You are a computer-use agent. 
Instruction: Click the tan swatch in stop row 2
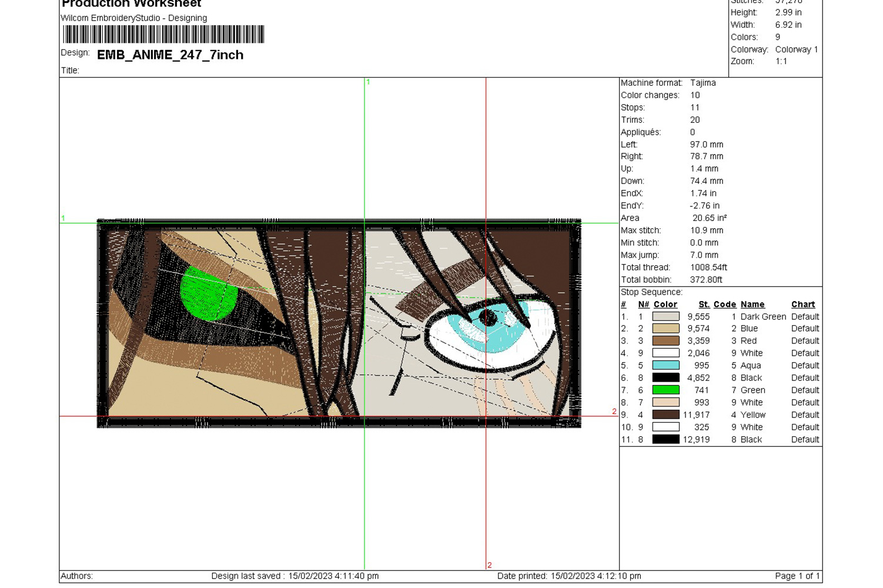[665, 329]
